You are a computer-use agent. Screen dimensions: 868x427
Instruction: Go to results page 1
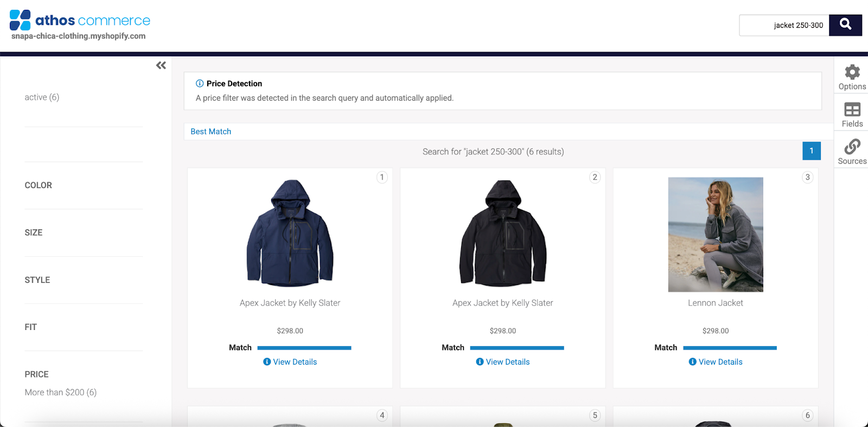coord(811,151)
